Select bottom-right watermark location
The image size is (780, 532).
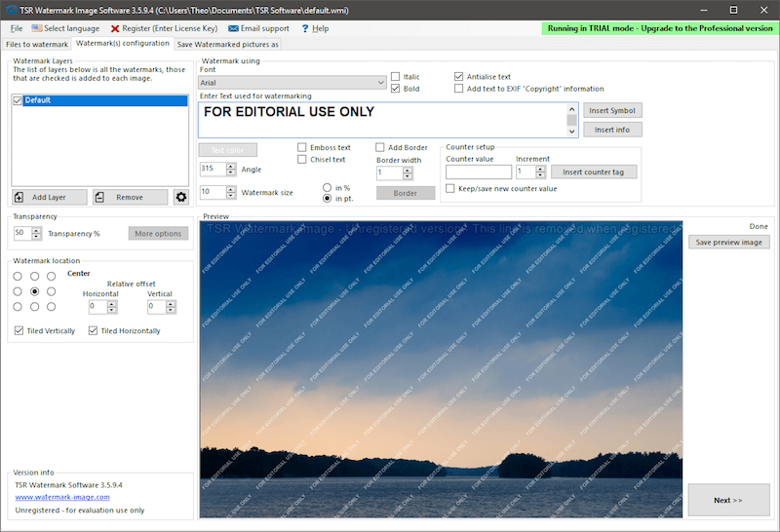click(x=52, y=307)
